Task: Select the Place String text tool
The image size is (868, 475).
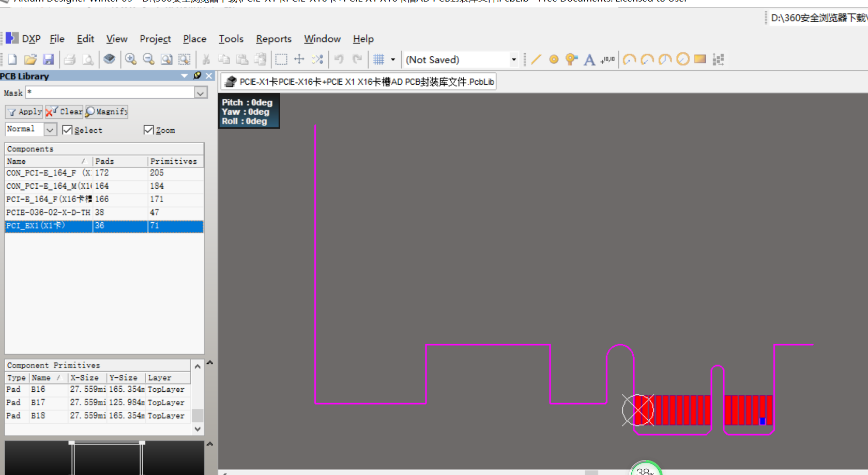Action: tap(589, 59)
